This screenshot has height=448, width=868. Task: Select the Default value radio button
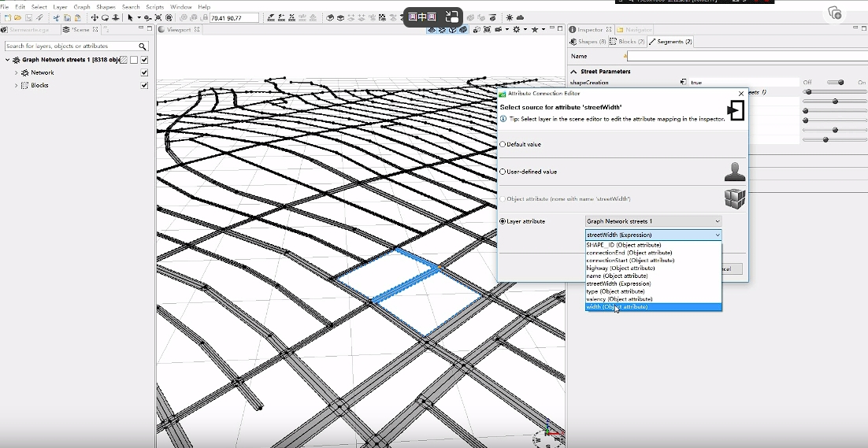(503, 145)
